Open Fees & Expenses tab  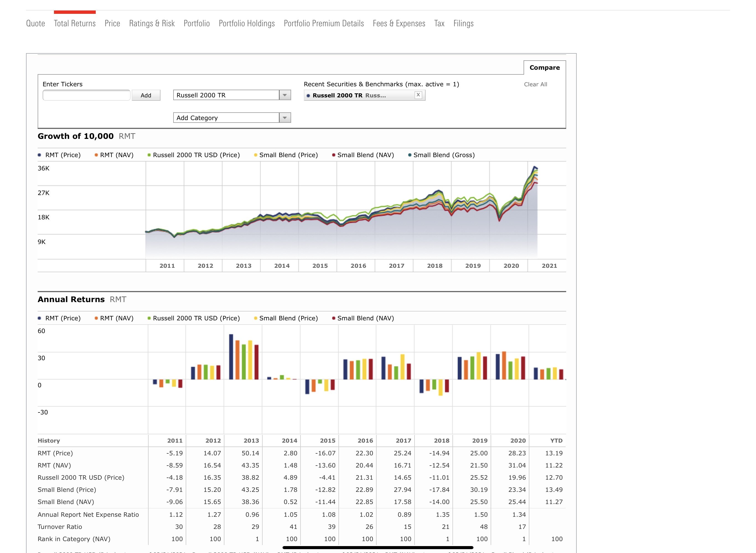click(x=399, y=24)
